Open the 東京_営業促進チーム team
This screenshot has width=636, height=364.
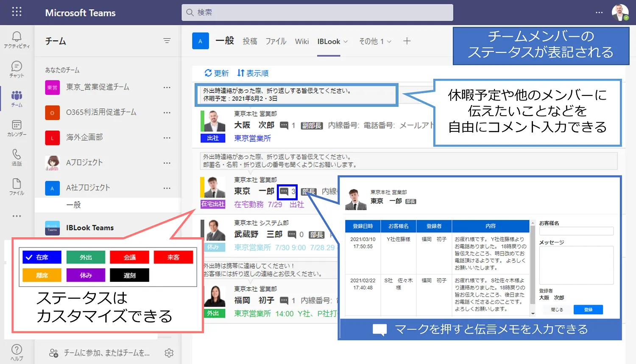coord(98,87)
